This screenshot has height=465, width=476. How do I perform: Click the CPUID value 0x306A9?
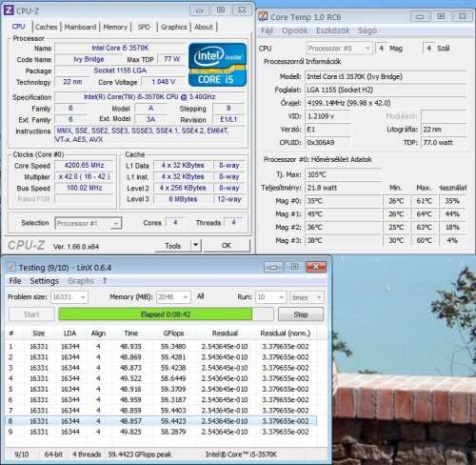click(x=327, y=143)
